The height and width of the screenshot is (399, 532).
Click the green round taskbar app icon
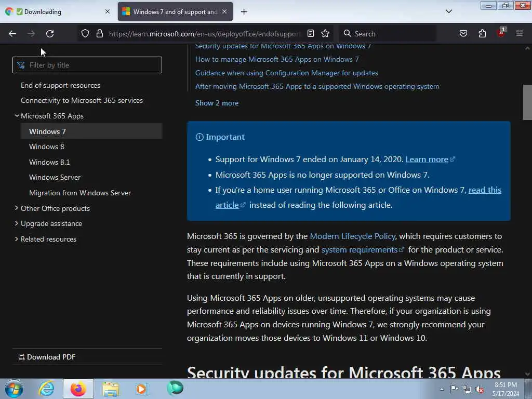point(175,388)
